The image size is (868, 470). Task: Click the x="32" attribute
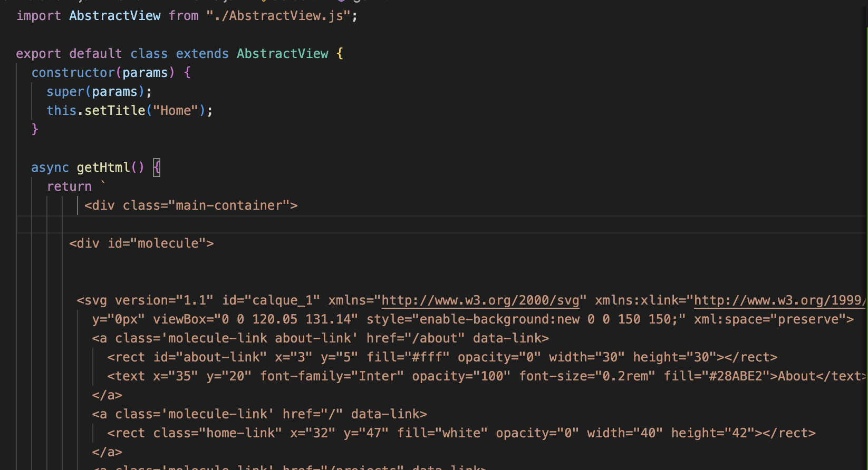click(313, 433)
